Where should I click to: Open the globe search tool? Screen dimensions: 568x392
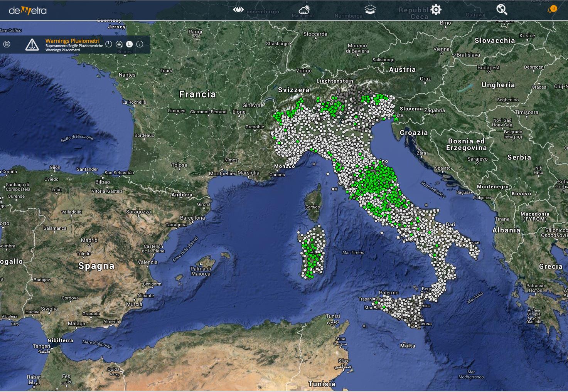[502, 10]
